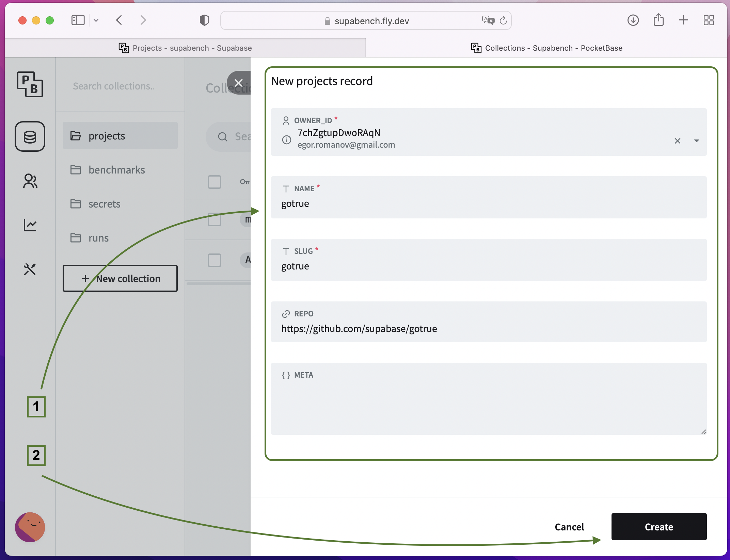Open the sidebar options chevron in Safari

[96, 20]
